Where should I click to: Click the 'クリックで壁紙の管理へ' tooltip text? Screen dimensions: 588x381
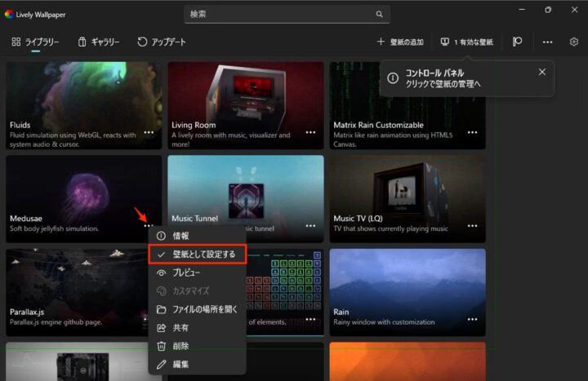click(443, 84)
